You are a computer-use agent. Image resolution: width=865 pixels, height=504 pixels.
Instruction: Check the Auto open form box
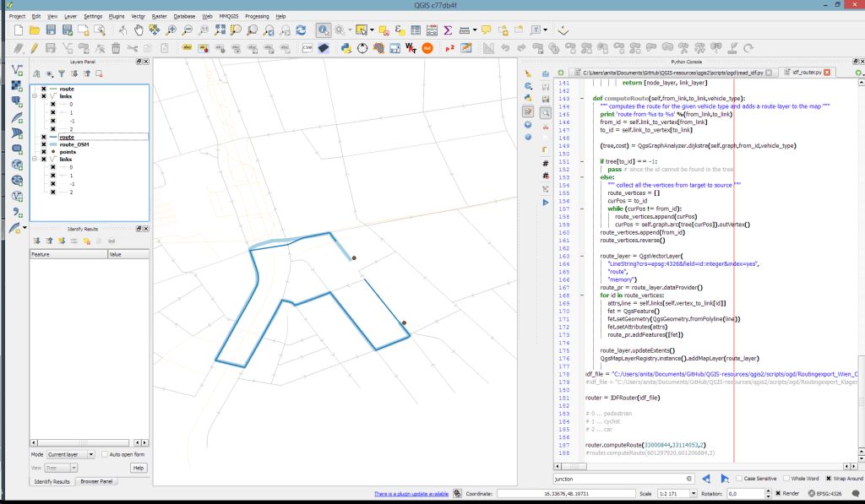[x=105, y=454]
